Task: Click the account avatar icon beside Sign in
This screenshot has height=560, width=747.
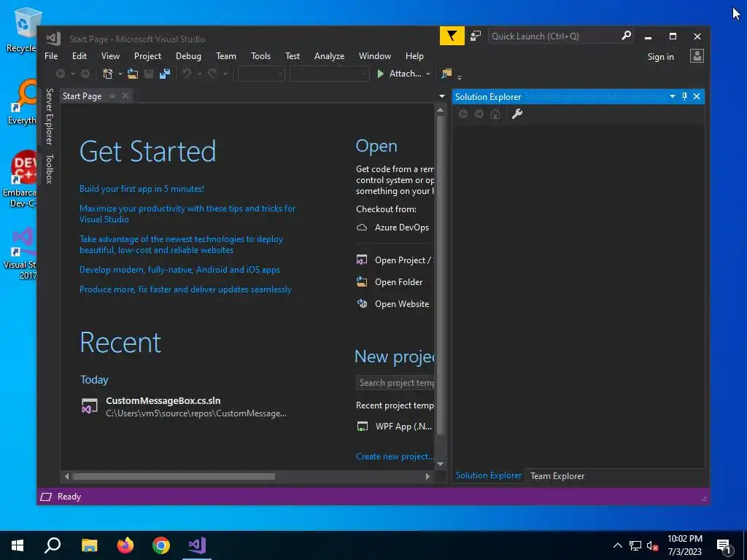Action: pyautogui.click(x=697, y=56)
